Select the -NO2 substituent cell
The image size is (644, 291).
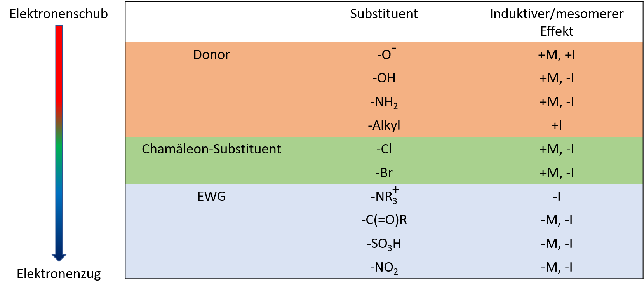(x=384, y=268)
